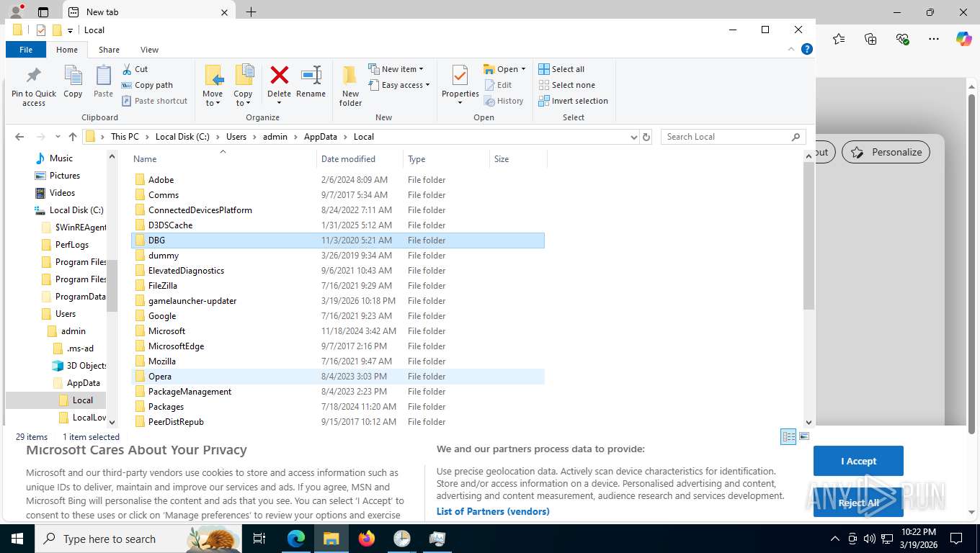Click the Explorer help icon
This screenshot has height=553, width=980.
[807, 49]
